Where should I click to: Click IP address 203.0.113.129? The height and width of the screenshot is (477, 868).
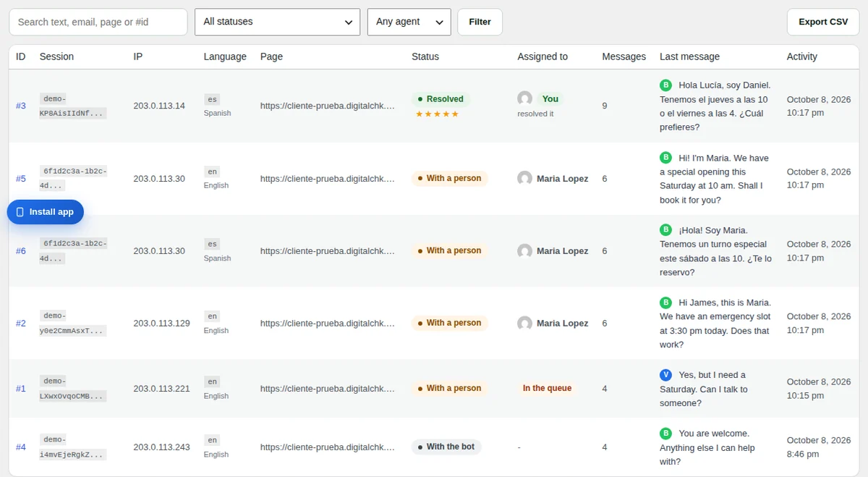click(x=162, y=324)
